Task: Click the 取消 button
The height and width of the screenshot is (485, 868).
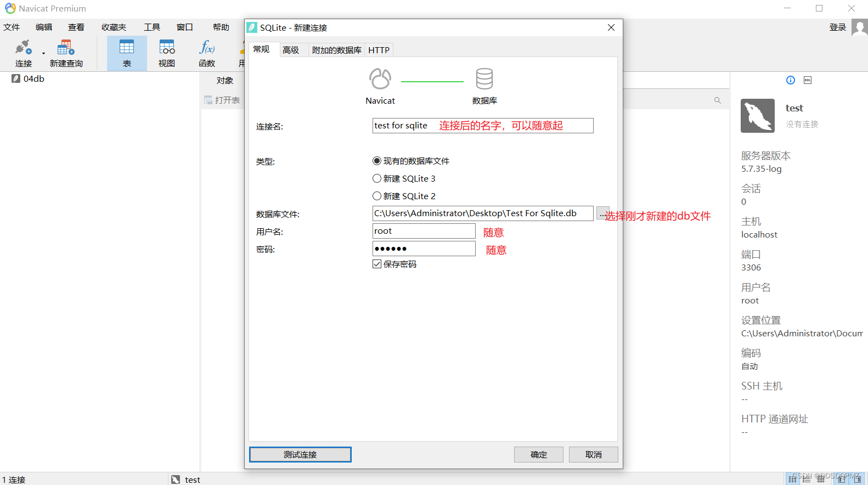Action: [594, 454]
